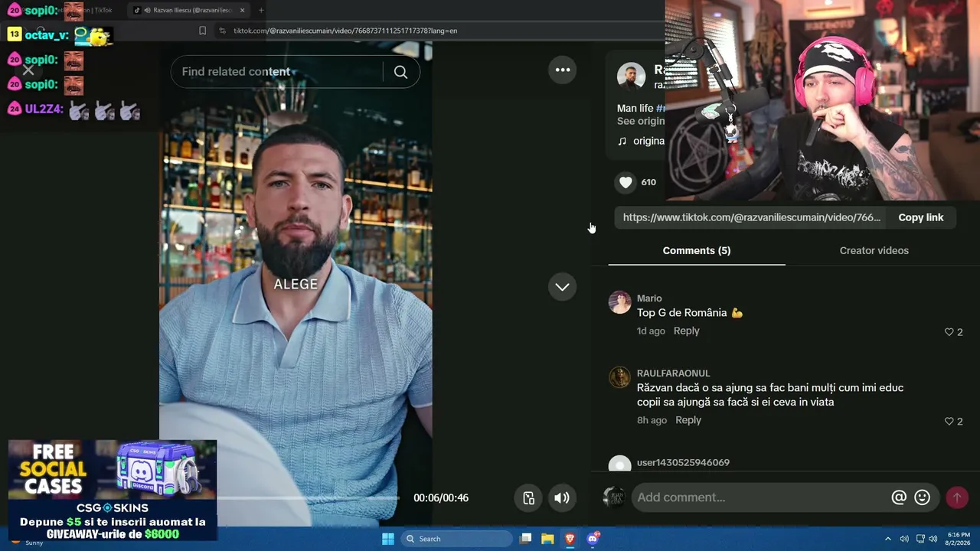
Task: Open the Creator videos tab
Action: coord(874,250)
